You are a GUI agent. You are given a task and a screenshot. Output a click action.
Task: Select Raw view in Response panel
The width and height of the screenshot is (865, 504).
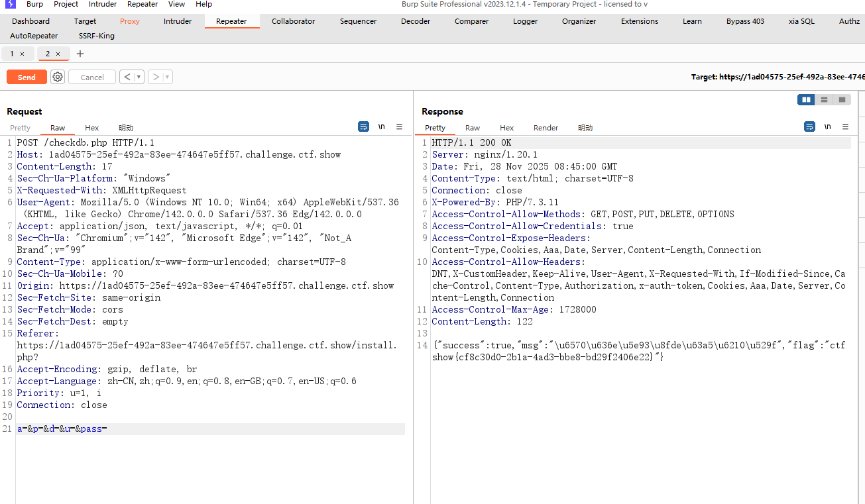click(473, 128)
